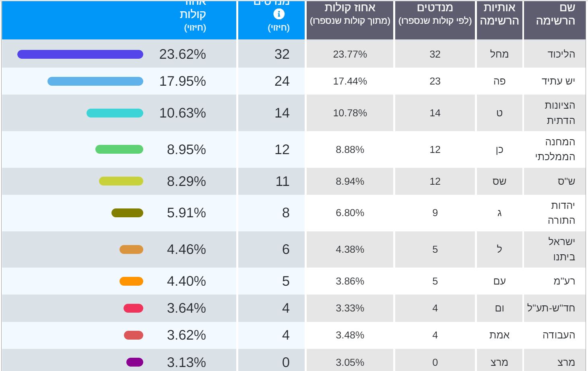Image resolution: width=588 pixels, height=371 pixels.
Task: Select the המחנה הממלכתי list name
Action: coord(556,149)
